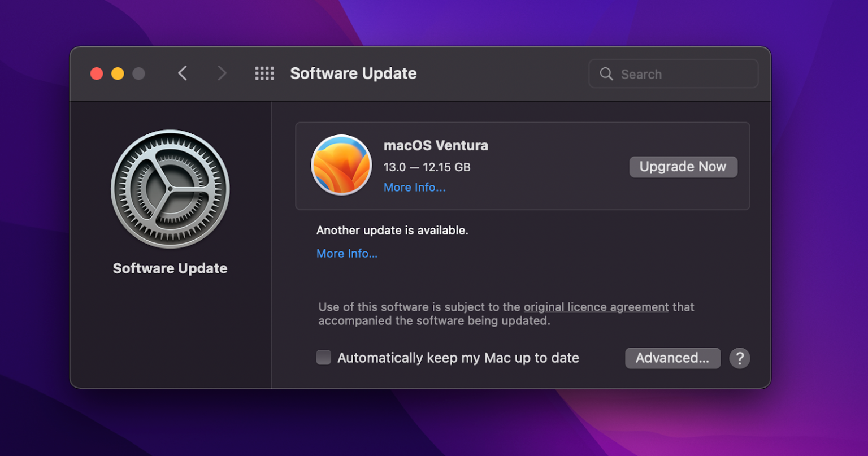
Task: Click the Another update is available text
Action: (x=392, y=230)
